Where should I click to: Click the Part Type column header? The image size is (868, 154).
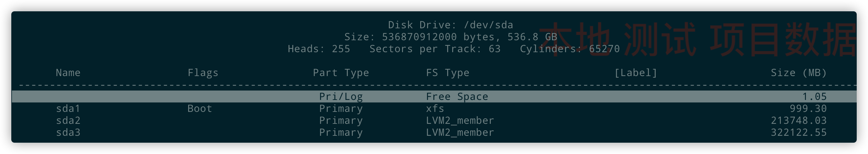341,73
